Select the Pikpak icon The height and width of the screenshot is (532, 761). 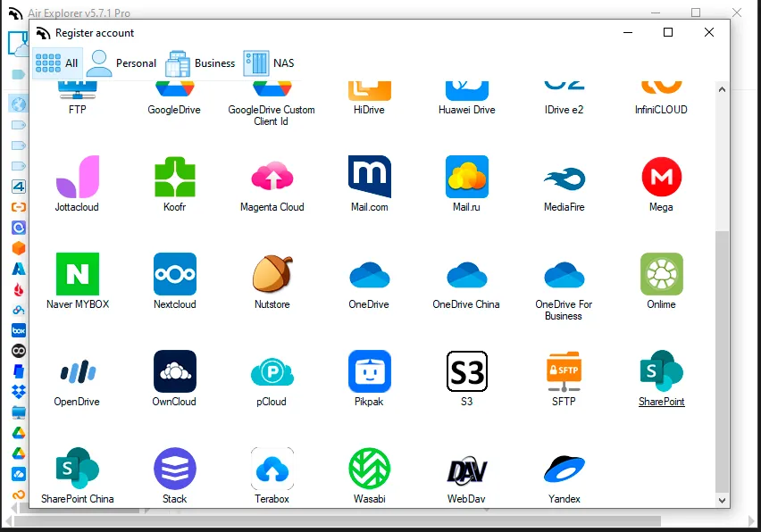[370, 371]
